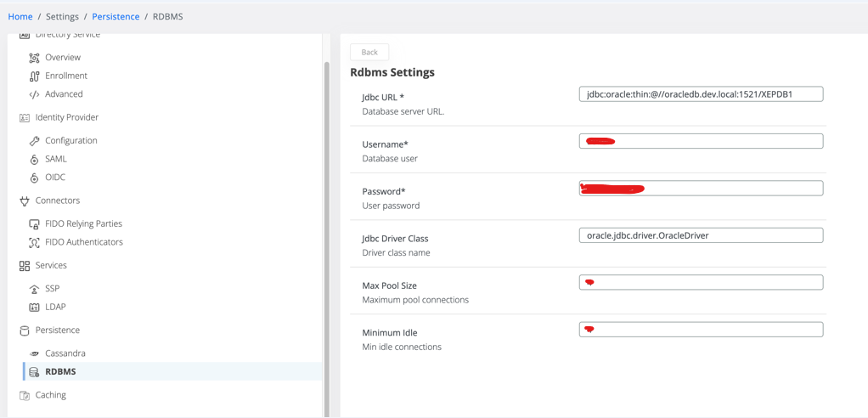The width and height of the screenshot is (868, 418).
Task: Open the Caching section
Action: [50, 395]
